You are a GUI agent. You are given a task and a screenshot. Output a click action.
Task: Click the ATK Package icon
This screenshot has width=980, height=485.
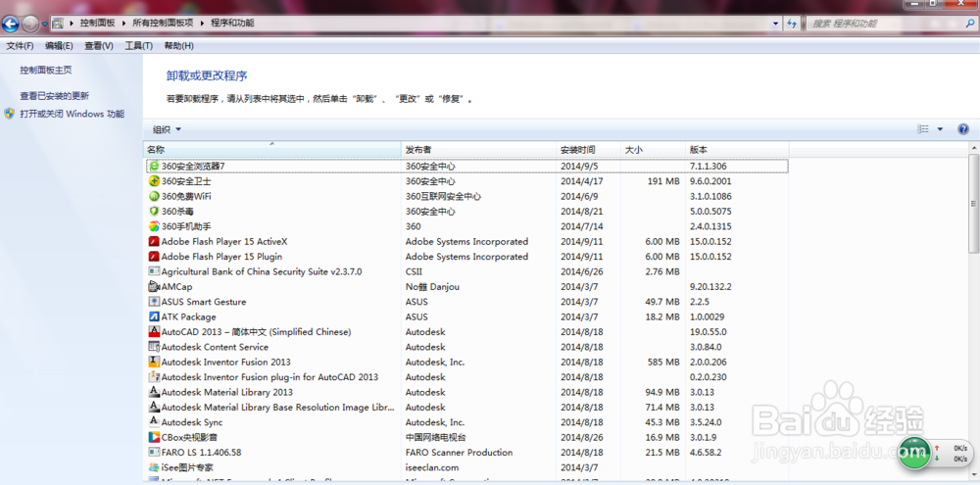154,316
